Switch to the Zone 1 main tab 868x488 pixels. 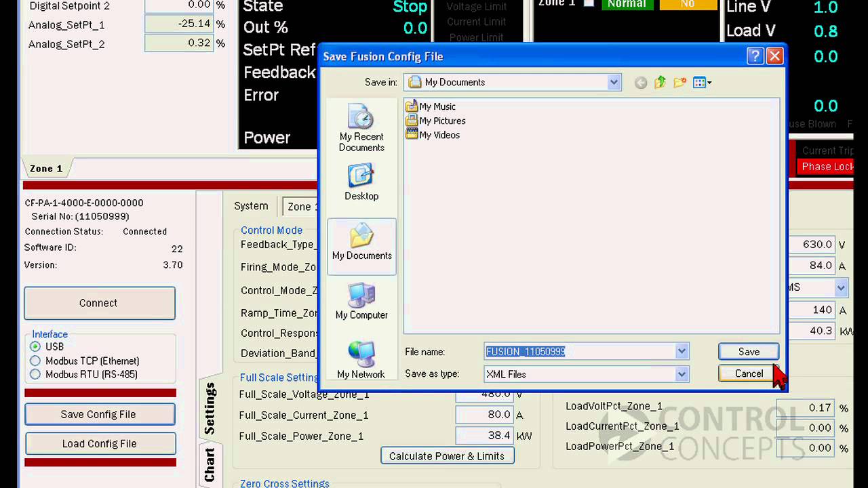(x=46, y=169)
